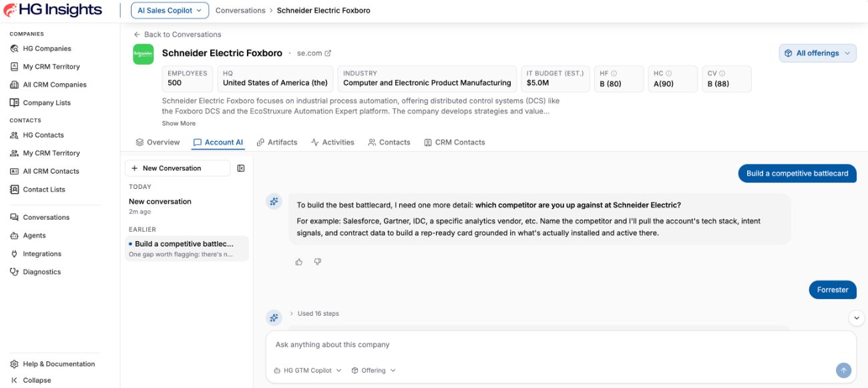Click AI avatar beside battlecard question
Image resolution: width=868 pixels, height=388 pixels.
click(x=273, y=202)
